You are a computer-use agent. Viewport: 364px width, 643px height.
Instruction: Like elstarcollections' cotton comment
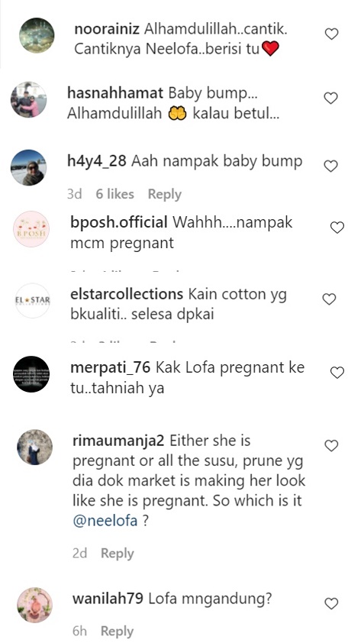click(x=329, y=299)
